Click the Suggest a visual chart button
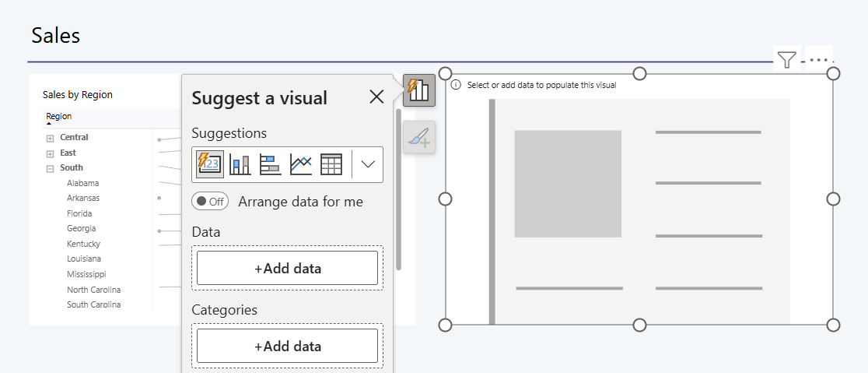Viewport: 868px width, 373px height. [x=419, y=90]
